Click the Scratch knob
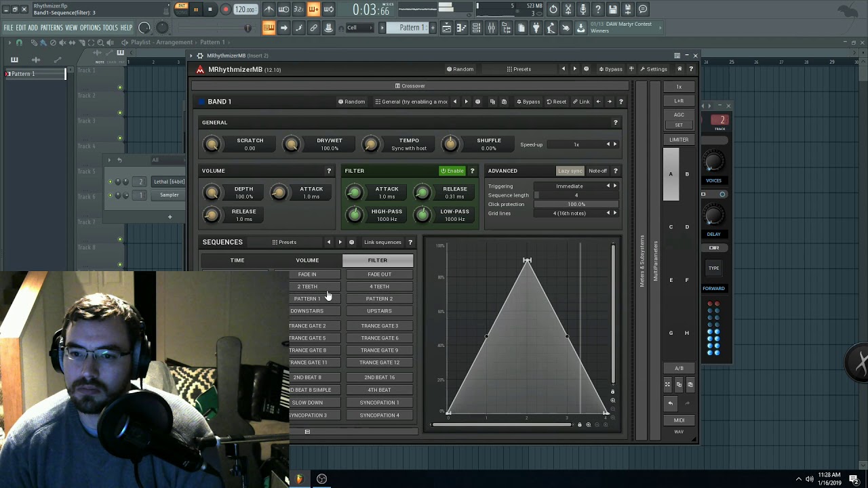 pos(212,144)
